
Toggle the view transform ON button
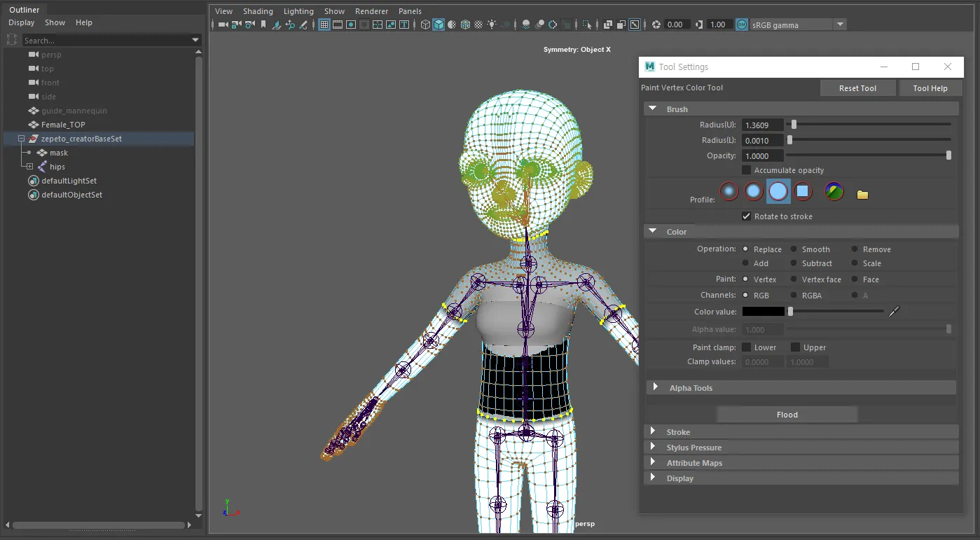pyautogui.click(x=742, y=25)
